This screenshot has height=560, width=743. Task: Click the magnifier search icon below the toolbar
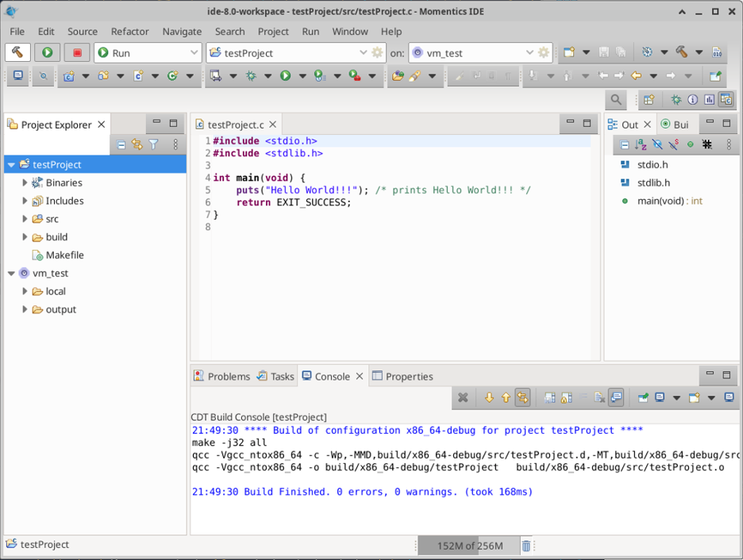[615, 100]
